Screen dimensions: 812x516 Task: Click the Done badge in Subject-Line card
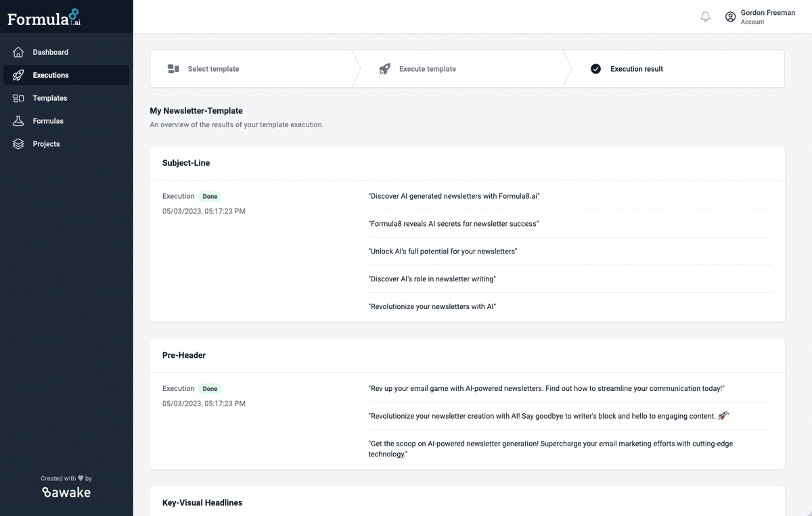tap(210, 196)
